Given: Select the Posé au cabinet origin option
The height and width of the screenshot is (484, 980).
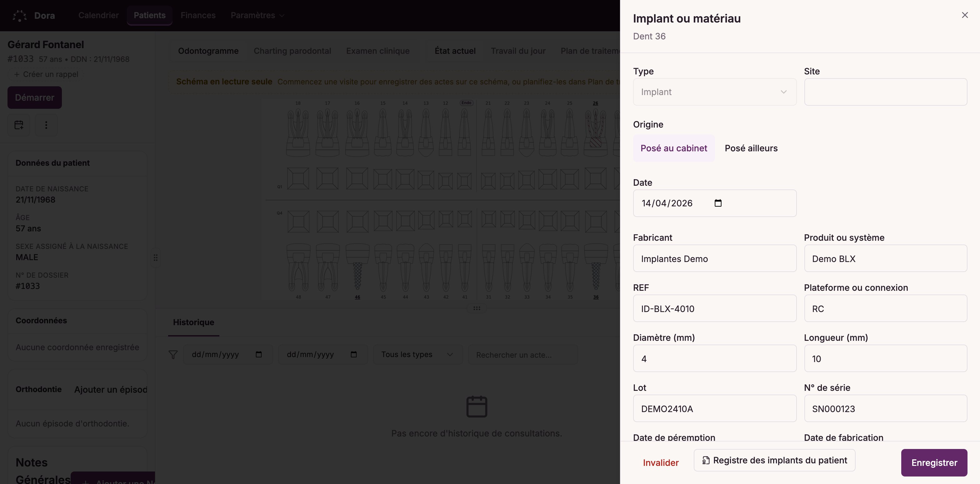Looking at the screenshot, I should tap(674, 149).
